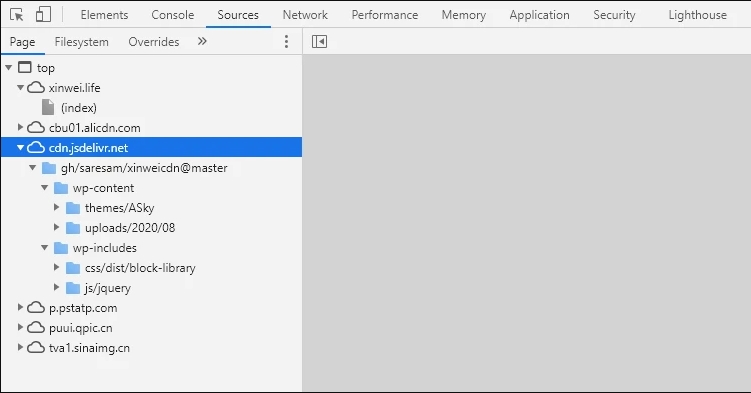
Task: Switch to the Network tab
Action: click(x=305, y=15)
